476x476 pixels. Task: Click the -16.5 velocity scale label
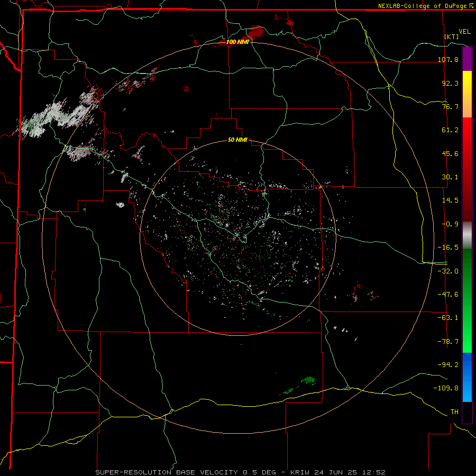pyautogui.click(x=448, y=248)
